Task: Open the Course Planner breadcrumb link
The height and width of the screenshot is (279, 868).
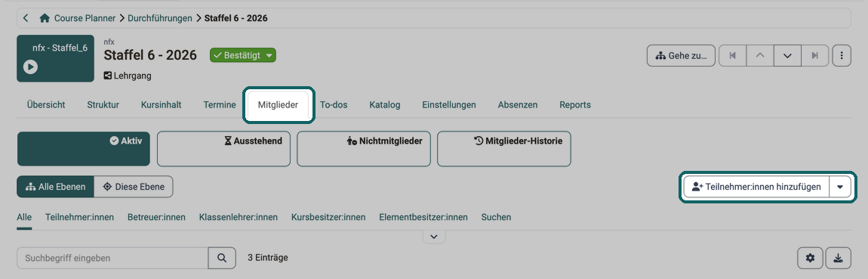Action: click(x=85, y=18)
